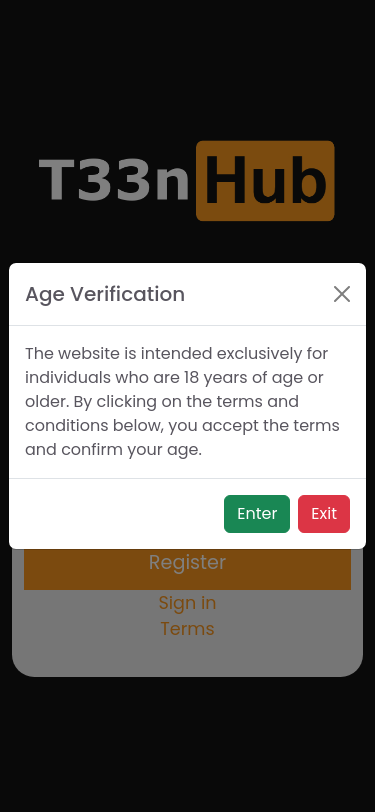375x812 pixels.
Task: Close the Age Verification dialog with X
Action: [342, 294]
